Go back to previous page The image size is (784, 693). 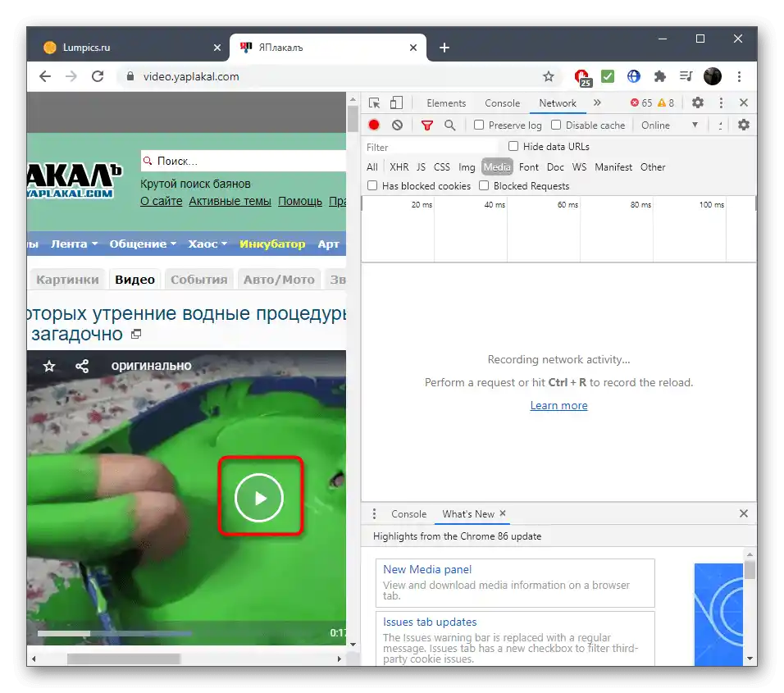(x=45, y=76)
